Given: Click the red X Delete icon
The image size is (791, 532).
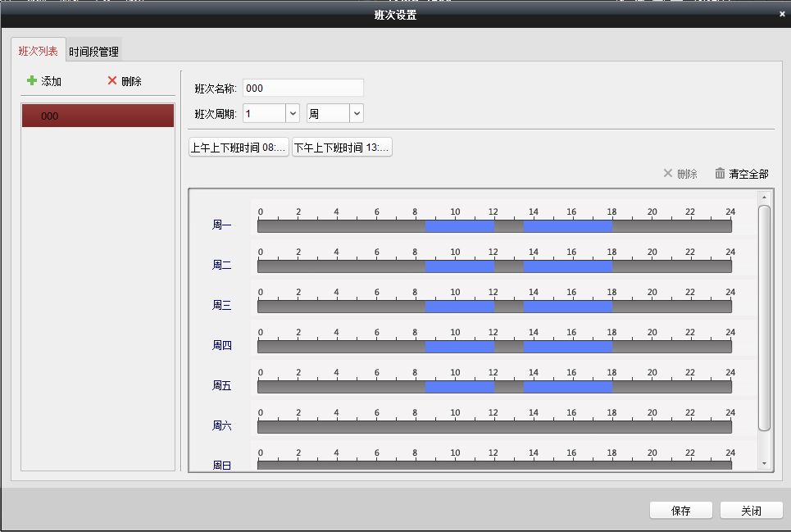Looking at the screenshot, I should click(x=112, y=81).
